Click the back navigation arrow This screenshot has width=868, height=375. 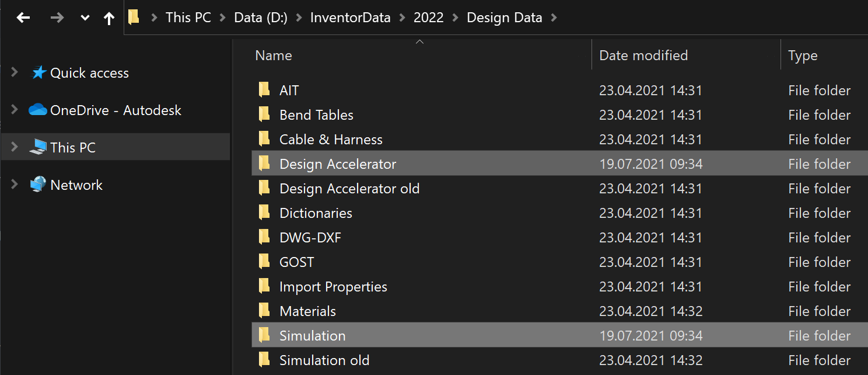tap(23, 18)
